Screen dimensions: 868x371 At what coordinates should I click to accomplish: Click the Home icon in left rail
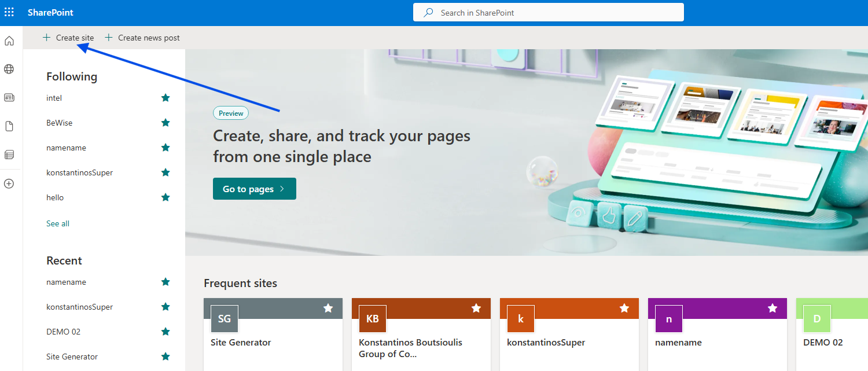click(9, 41)
